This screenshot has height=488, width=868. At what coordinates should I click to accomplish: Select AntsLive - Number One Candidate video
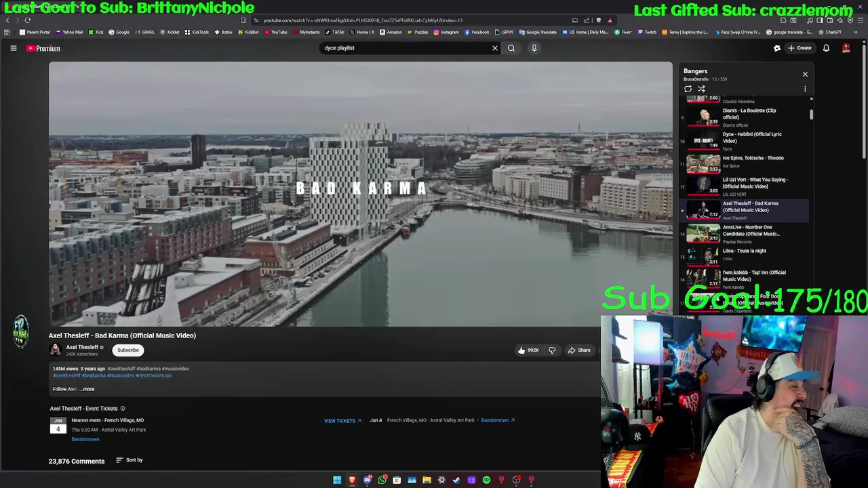click(745, 234)
